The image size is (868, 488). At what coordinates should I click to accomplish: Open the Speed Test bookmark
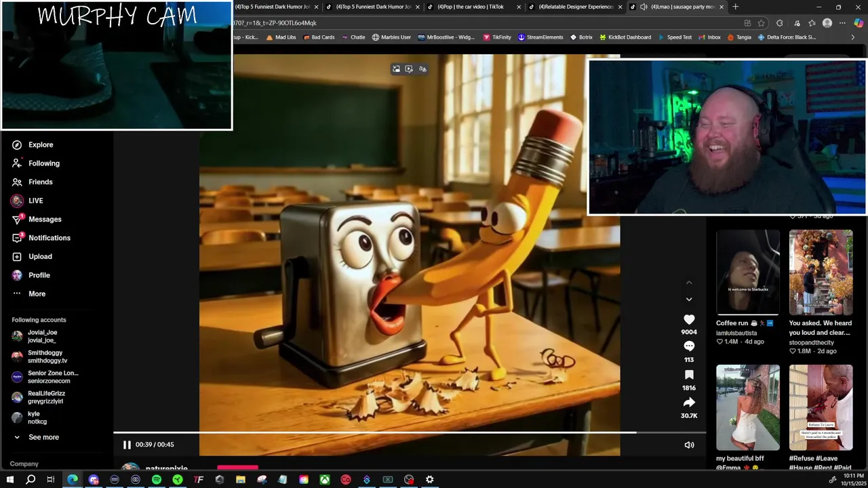674,37
